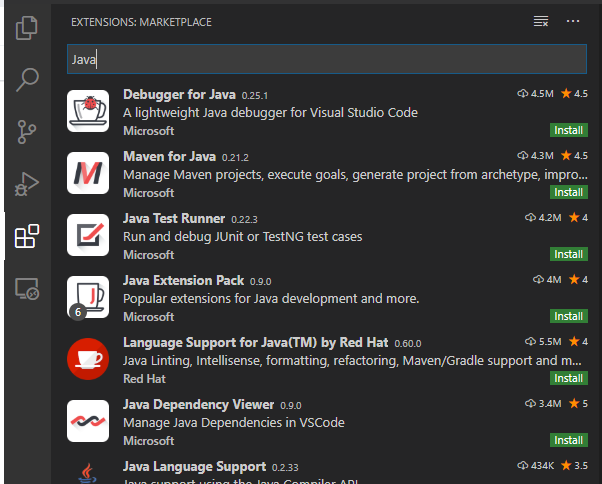This screenshot has width=602, height=484.
Task: Click the Red Hat Java language support icon
Action: click(88, 359)
